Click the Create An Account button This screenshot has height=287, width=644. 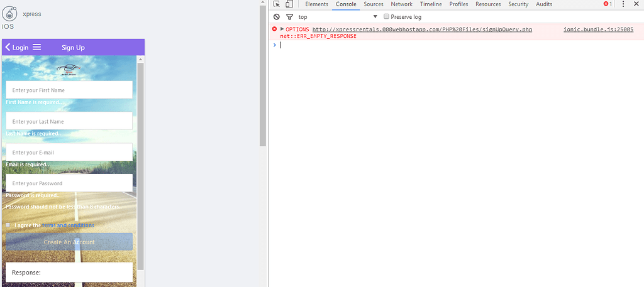(69, 242)
